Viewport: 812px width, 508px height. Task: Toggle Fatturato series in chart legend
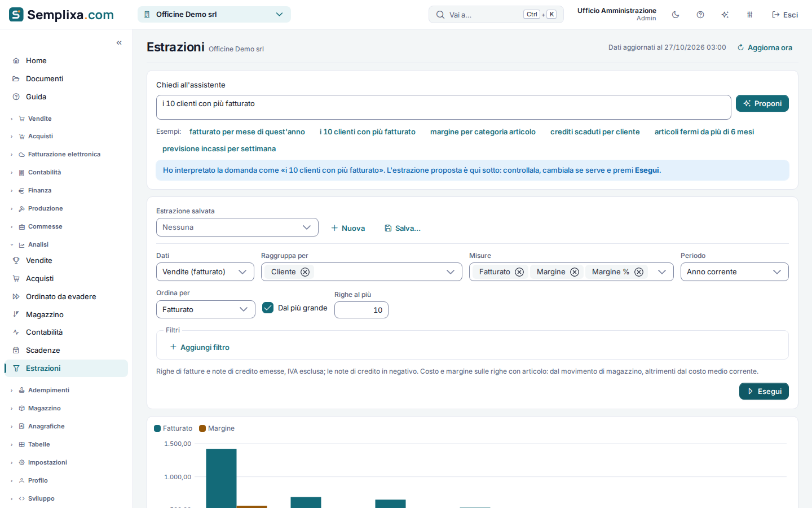click(173, 428)
